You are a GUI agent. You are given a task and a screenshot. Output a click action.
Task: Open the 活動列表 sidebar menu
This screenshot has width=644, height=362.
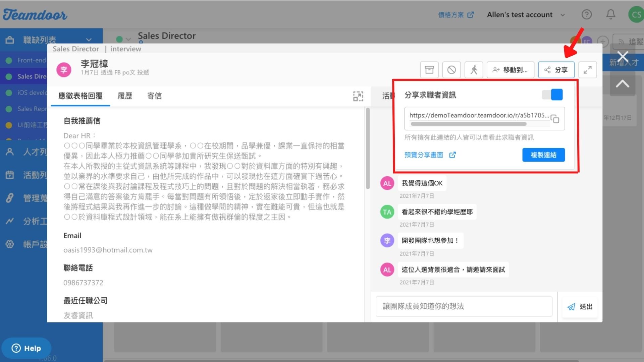[24, 175]
